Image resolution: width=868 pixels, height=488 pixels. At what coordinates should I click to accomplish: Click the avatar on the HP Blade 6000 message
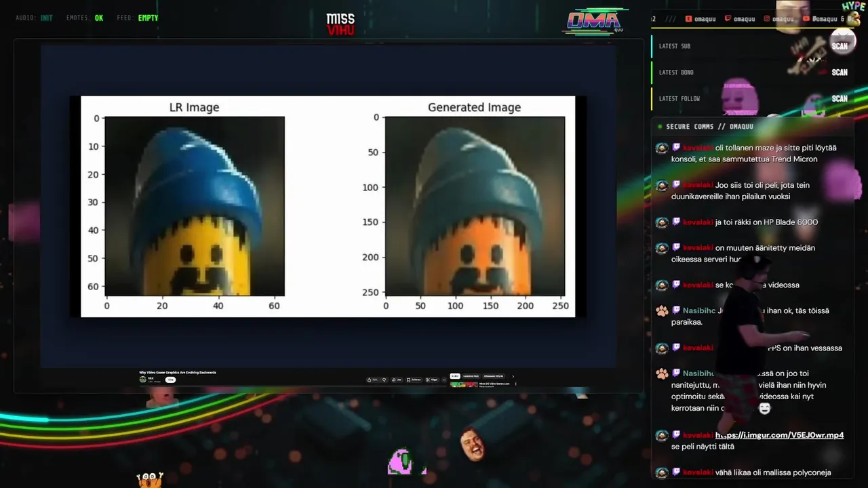662,222
